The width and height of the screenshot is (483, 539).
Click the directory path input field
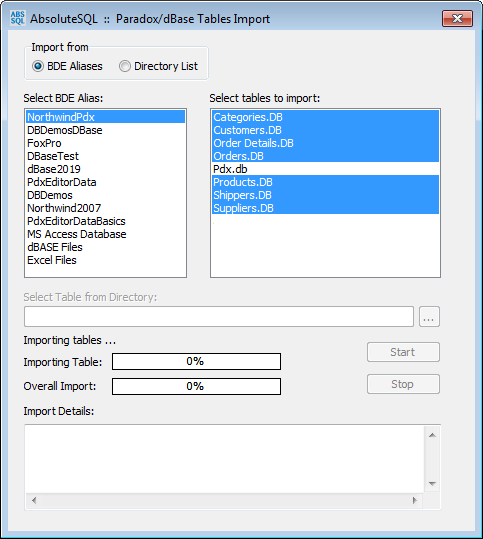tap(219, 317)
